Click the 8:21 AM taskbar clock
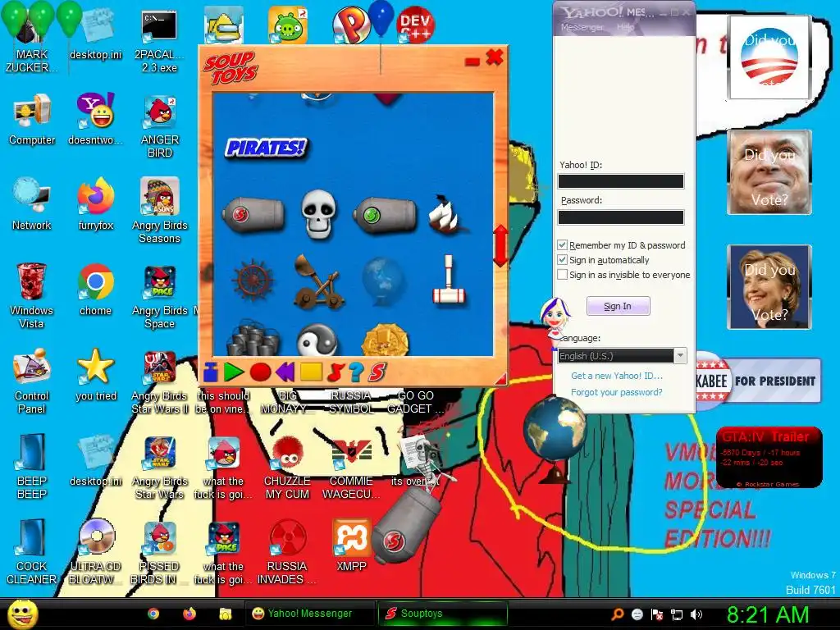Image resolution: width=840 pixels, height=630 pixels. [x=767, y=614]
